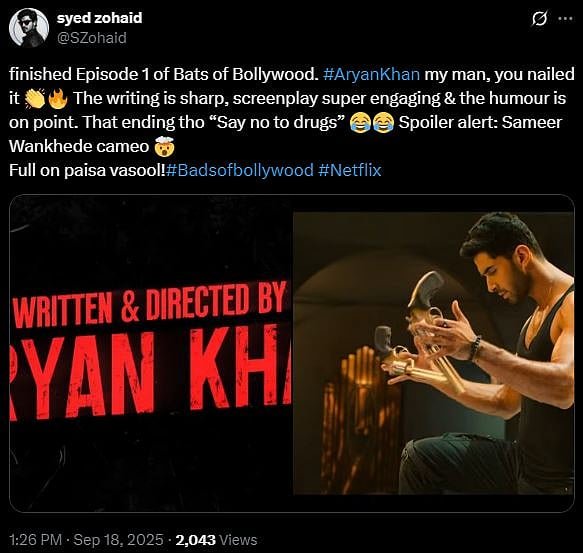Viewport: 583px width, 553px height.
Task: Open the #Badsofbollywood hashtag
Action: 240,170
